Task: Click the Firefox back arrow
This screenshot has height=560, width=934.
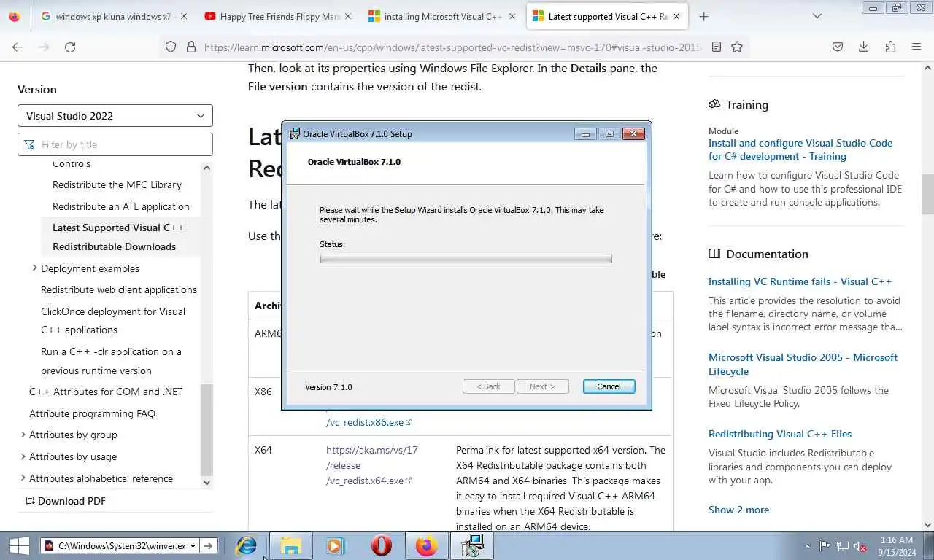Action: 18,47
